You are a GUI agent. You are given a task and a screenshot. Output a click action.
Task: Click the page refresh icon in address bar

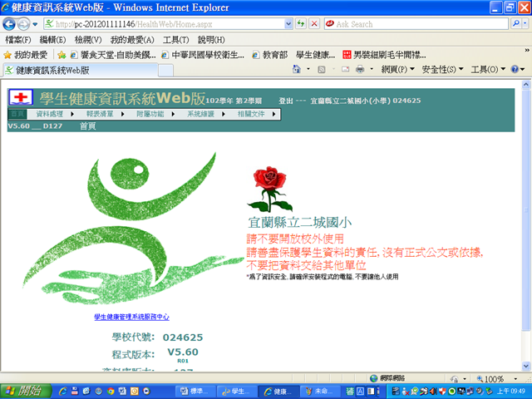pos(301,24)
